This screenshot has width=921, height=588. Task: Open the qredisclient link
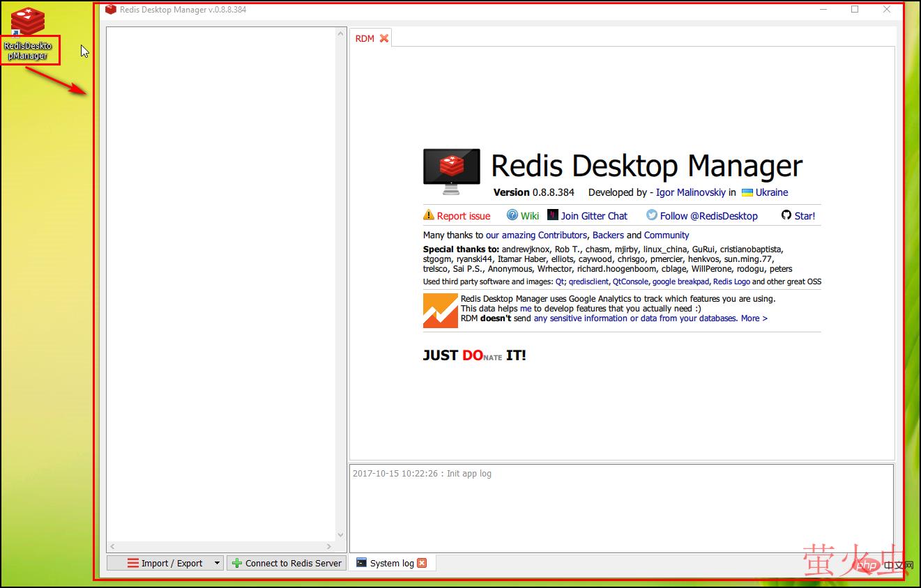click(x=588, y=282)
